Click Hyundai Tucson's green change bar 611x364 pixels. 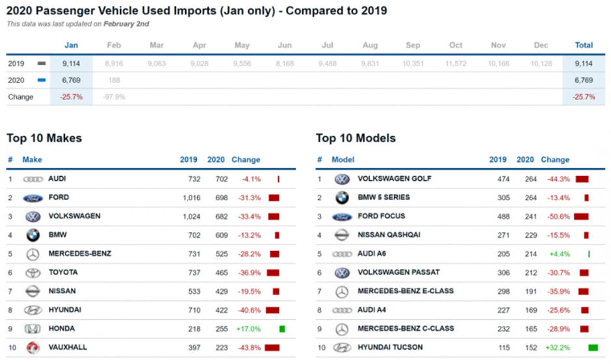tap(593, 348)
